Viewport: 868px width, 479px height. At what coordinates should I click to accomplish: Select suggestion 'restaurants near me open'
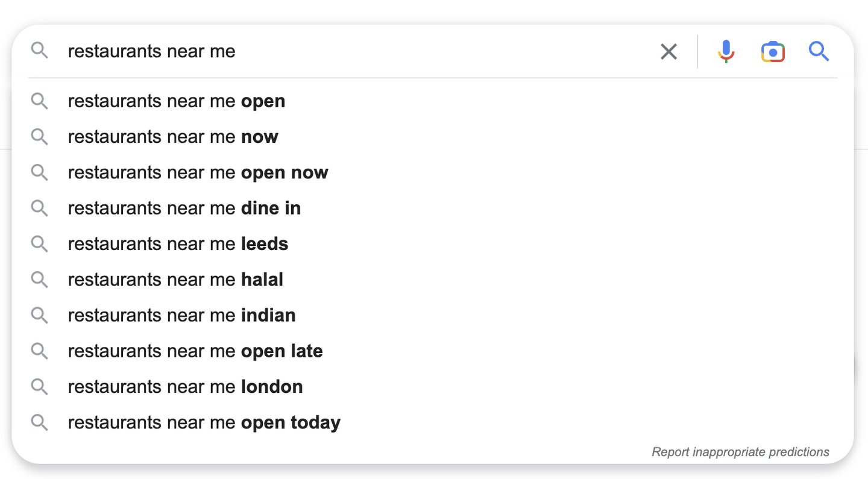coord(176,101)
